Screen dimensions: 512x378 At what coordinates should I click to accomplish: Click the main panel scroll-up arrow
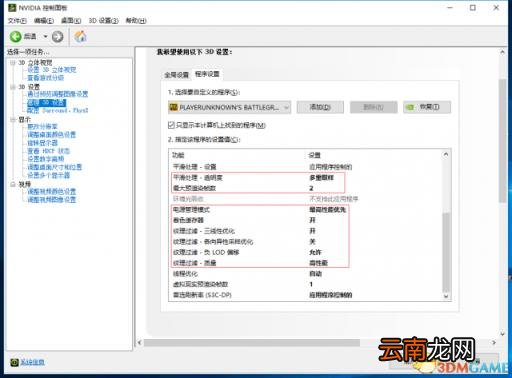[x=502, y=52]
